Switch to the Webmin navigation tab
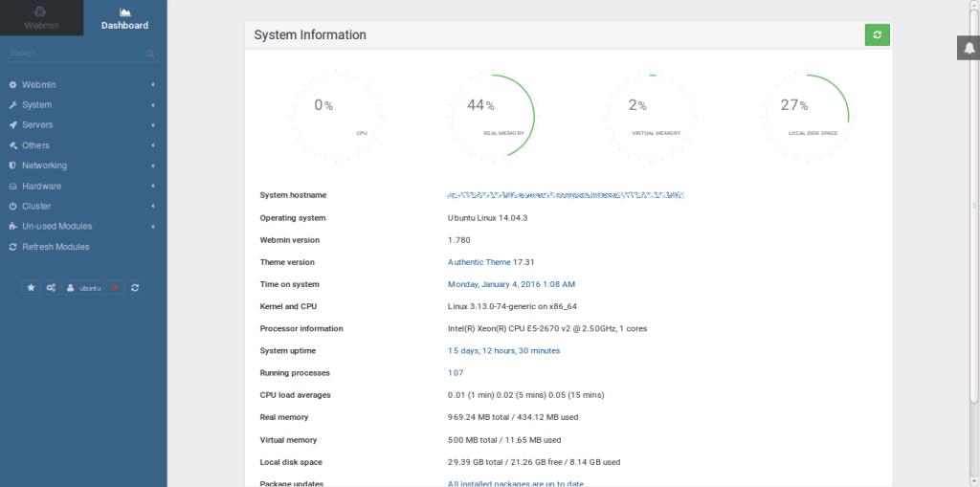This screenshot has height=487, width=980. point(41,17)
